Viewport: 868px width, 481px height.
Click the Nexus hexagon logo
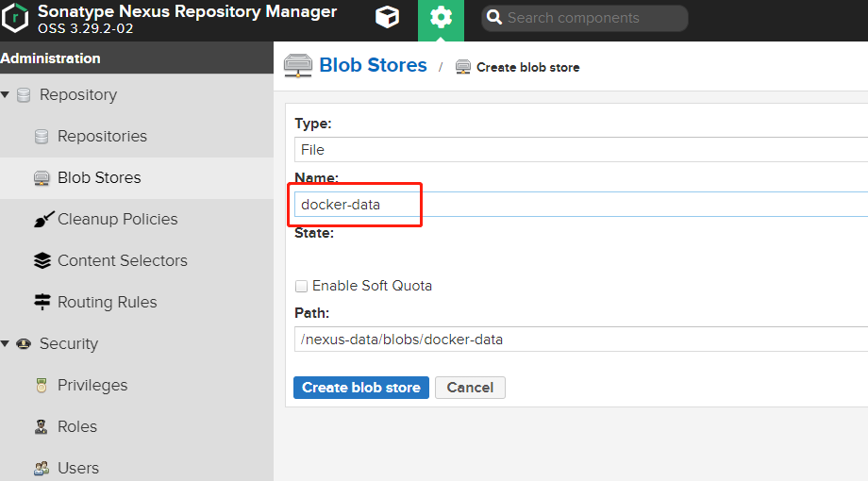pyautogui.click(x=15, y=18)
